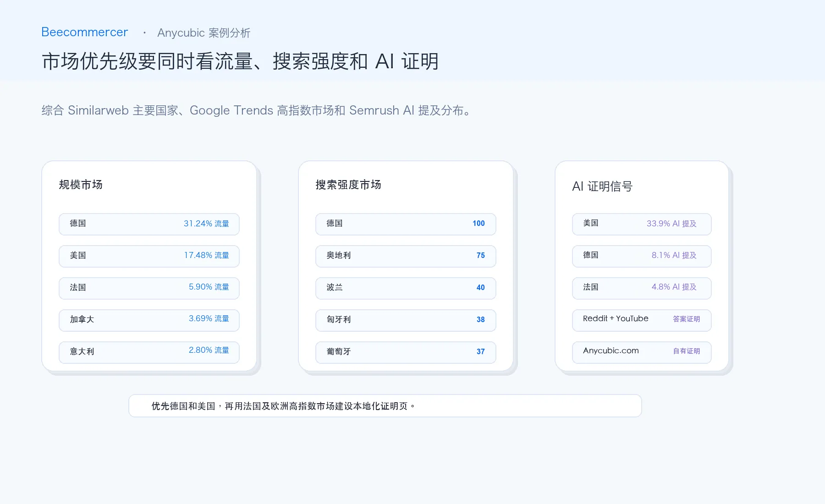This screenshot has height=504, width=825.
Task: Click the slide title '市场优先级要同时看流量、搜索强度和 AI 证明'
Action: 240,61
